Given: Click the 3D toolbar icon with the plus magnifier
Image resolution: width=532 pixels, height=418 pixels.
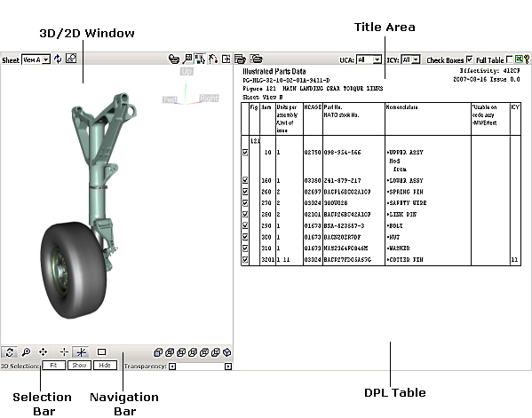Looking at the screenshot, I should [x=174, y=59].
